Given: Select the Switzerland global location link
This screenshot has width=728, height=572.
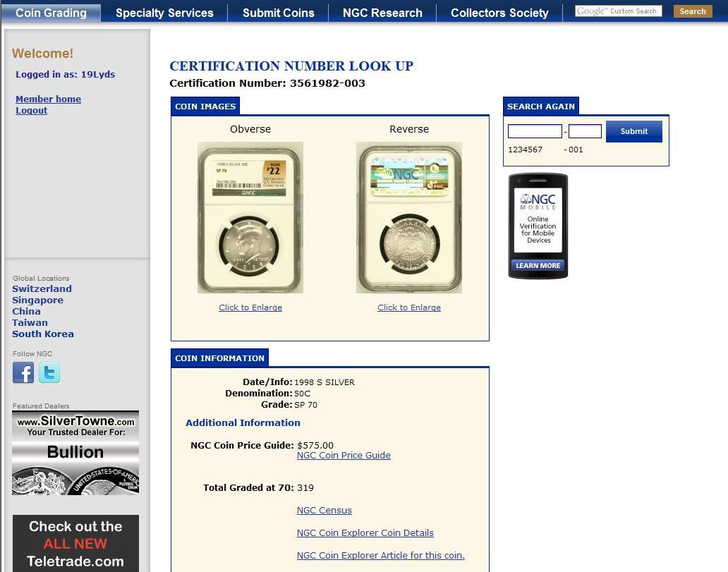Looking at the screenshot, I should [x=42, y=289].
